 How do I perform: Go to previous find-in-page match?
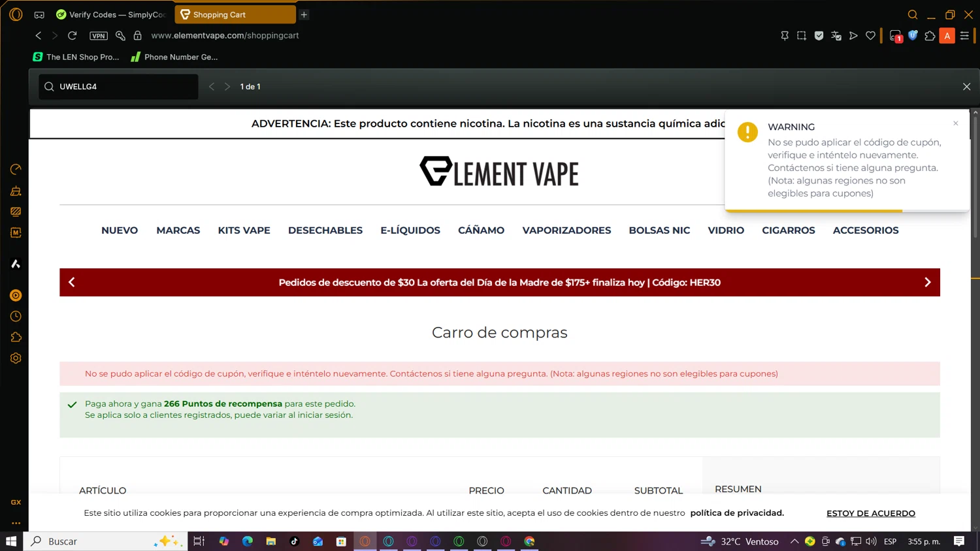coord(212,86)
